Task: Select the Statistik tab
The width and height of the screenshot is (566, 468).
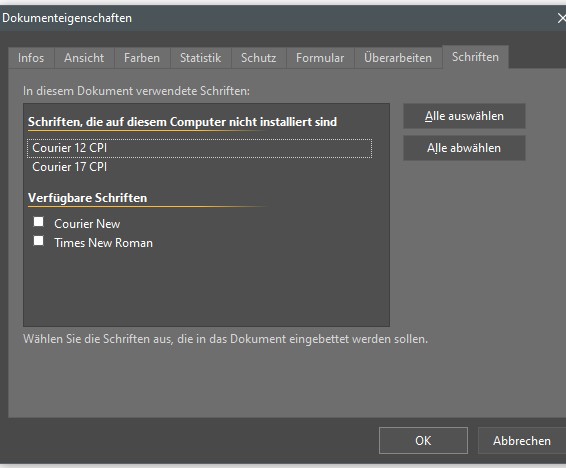Action: click(x=200, y=58)
